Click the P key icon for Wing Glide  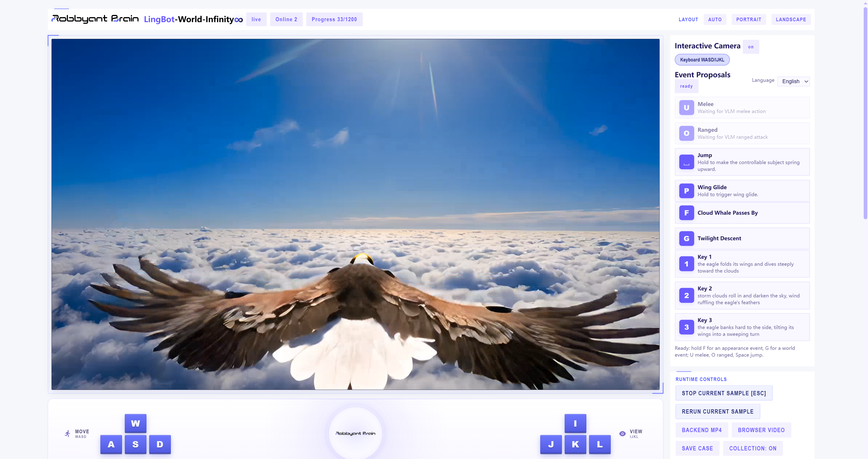coord(686,191)
